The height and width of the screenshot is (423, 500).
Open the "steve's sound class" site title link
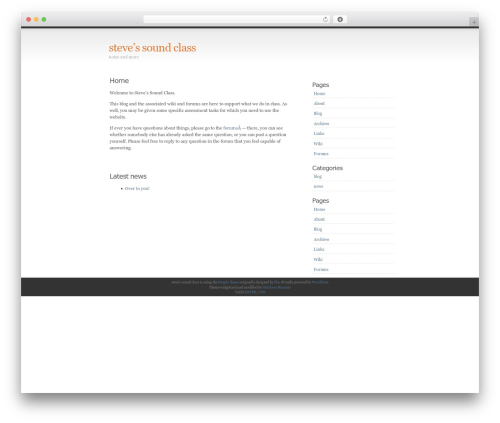click(x=152, y=48)
